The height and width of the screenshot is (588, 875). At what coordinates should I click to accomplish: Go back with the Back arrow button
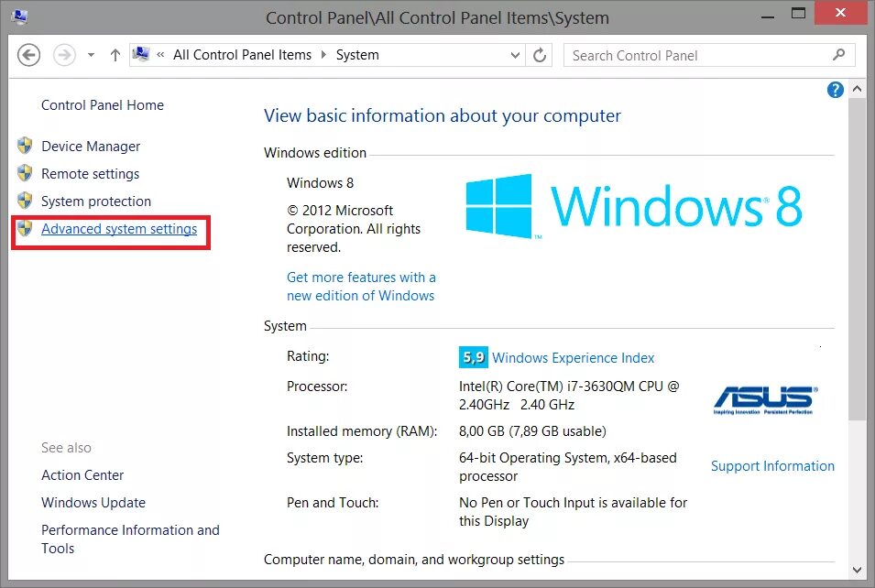click(28, 55)
